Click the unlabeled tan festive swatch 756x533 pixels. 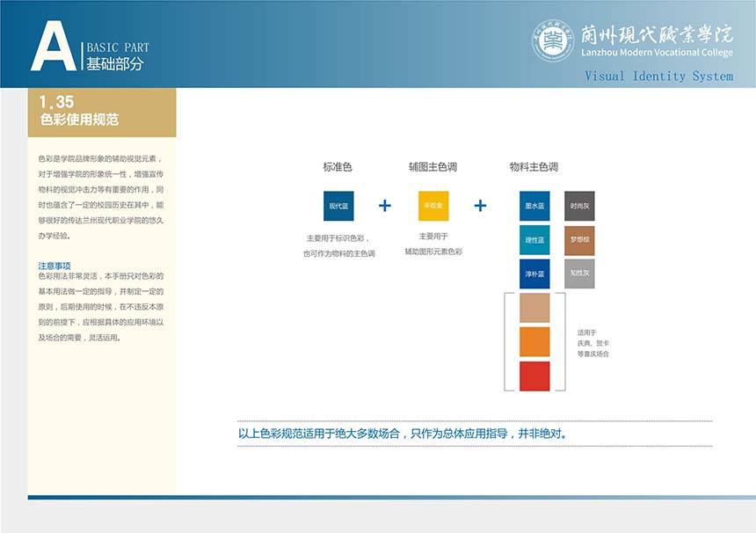[534, 308]
